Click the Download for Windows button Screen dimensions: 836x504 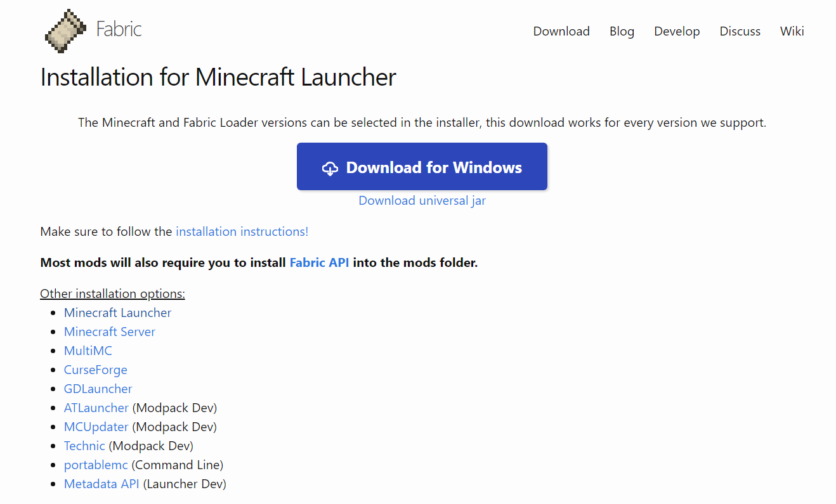pos(422,166)
